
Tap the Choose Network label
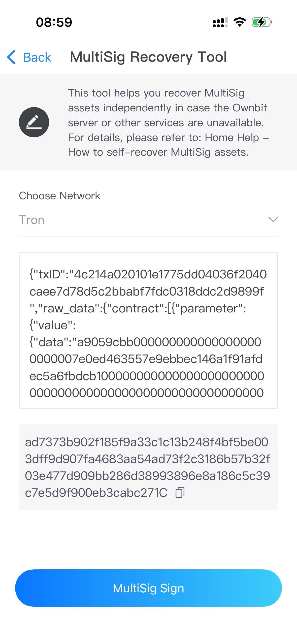click(60, 196)
